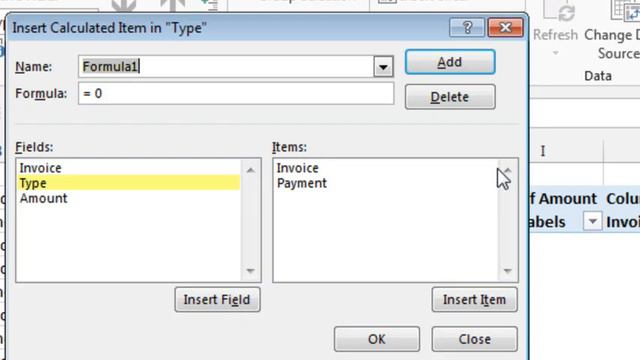Screen dimensions: 640x360
Task: Click the Fields list scroll down arrow
Action: (251, 271)
